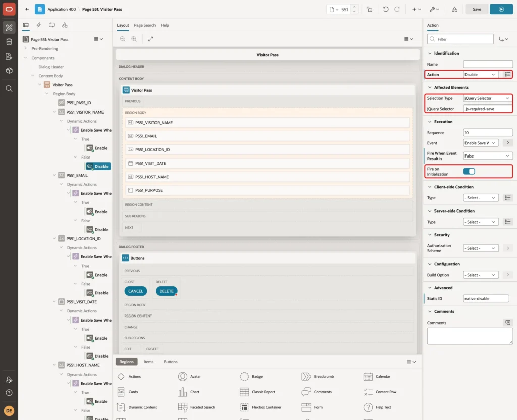Select the DELETE button in layout

(x=166, y=291)
